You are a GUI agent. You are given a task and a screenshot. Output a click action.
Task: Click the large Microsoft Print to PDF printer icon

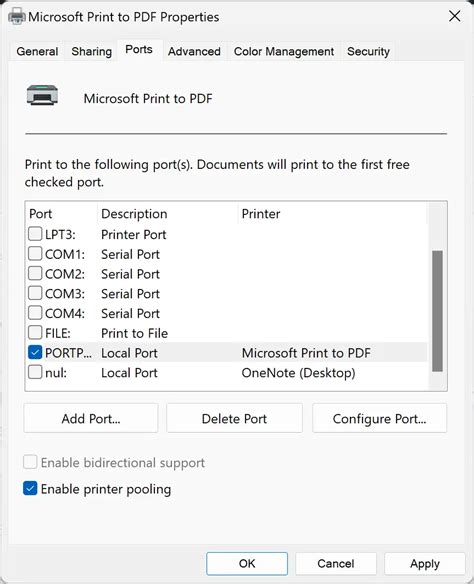(x=42, y=95)
